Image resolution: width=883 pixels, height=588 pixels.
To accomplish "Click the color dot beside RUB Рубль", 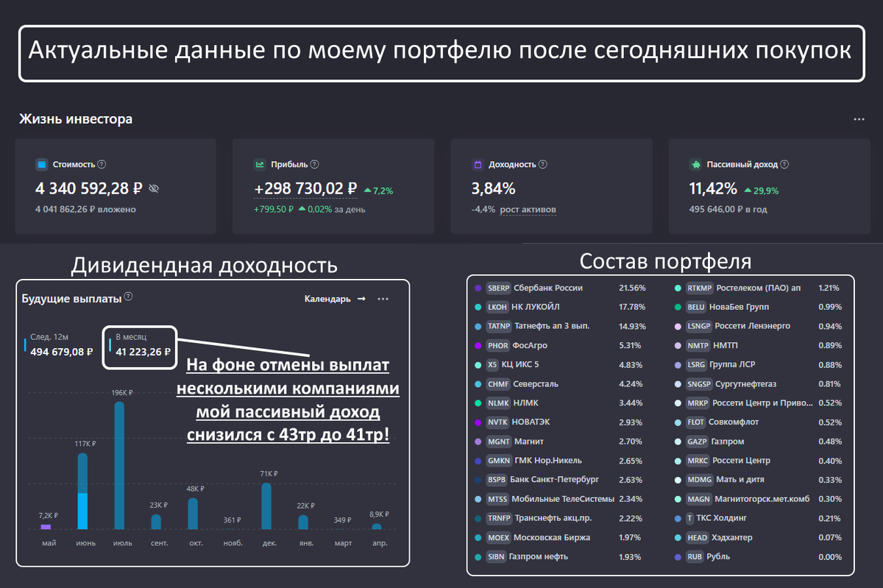I will [x=678, y=556].
